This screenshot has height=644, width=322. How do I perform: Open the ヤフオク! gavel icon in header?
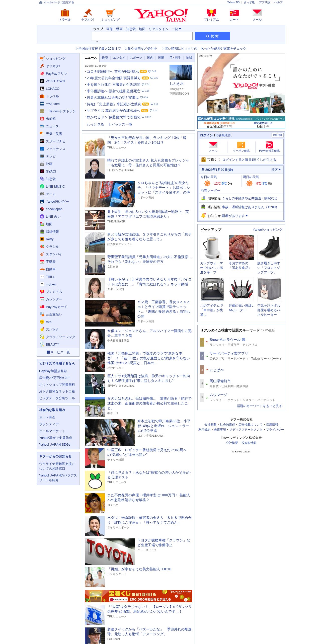(88, 13)
